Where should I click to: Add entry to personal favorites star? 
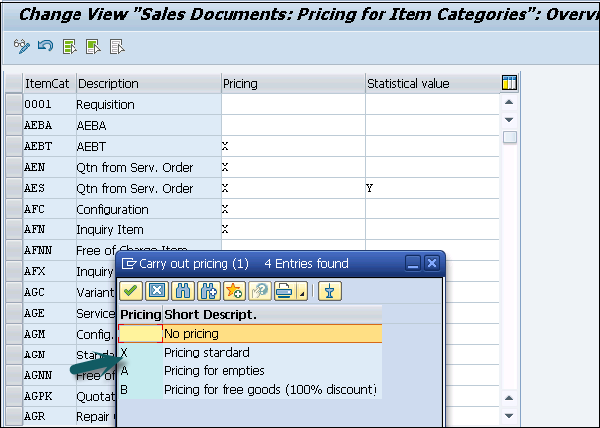click(x=233, y=291)
